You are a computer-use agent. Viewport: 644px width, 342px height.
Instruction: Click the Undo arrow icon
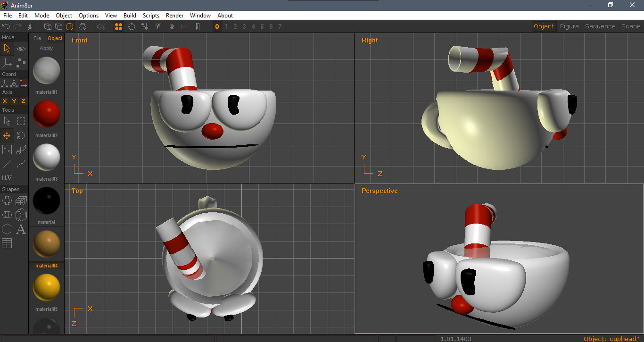tap(6, 26)
